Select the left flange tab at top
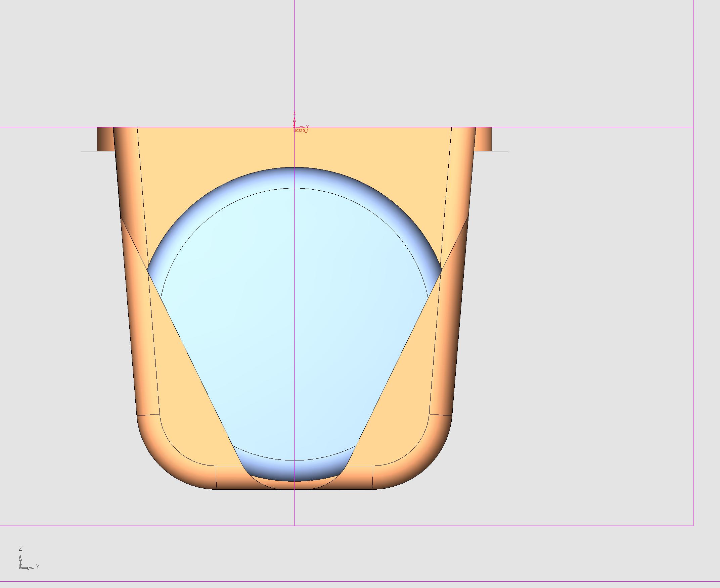Viewport: 720px width, 588px height. coord(104,139)
